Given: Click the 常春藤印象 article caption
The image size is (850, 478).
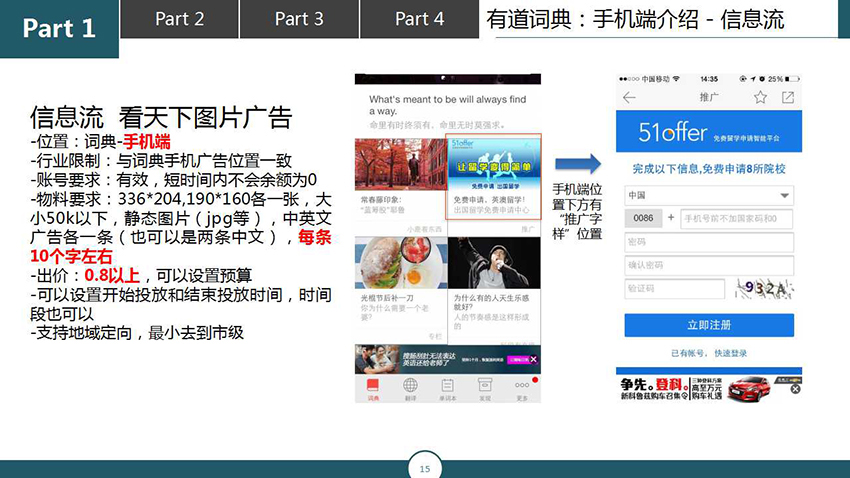Looking at the screenshot, I should pos(381,199).
